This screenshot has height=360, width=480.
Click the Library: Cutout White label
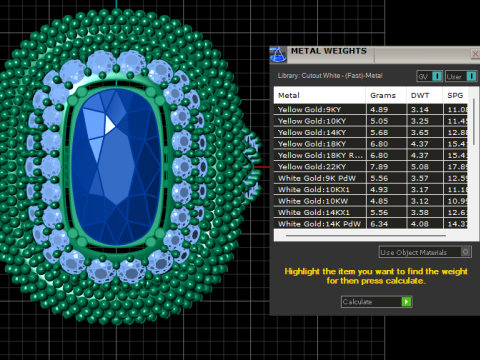click(x=330, y=76)
